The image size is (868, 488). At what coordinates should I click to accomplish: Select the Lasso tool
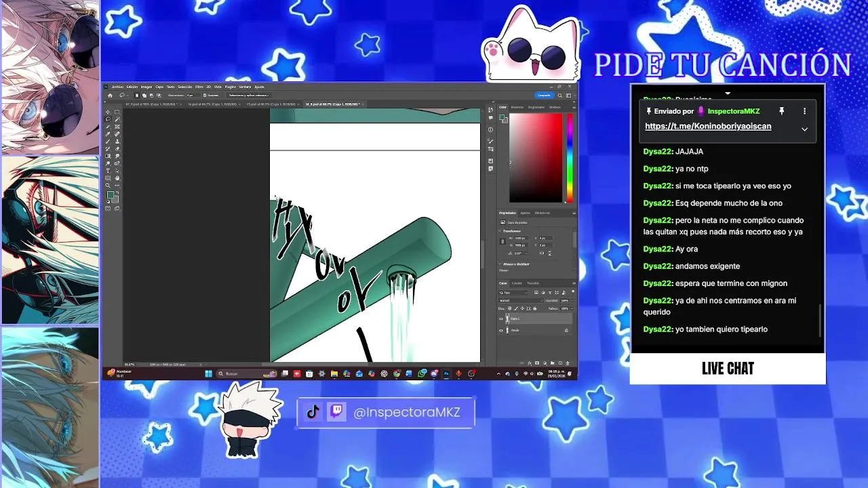(x=108, y=119)
